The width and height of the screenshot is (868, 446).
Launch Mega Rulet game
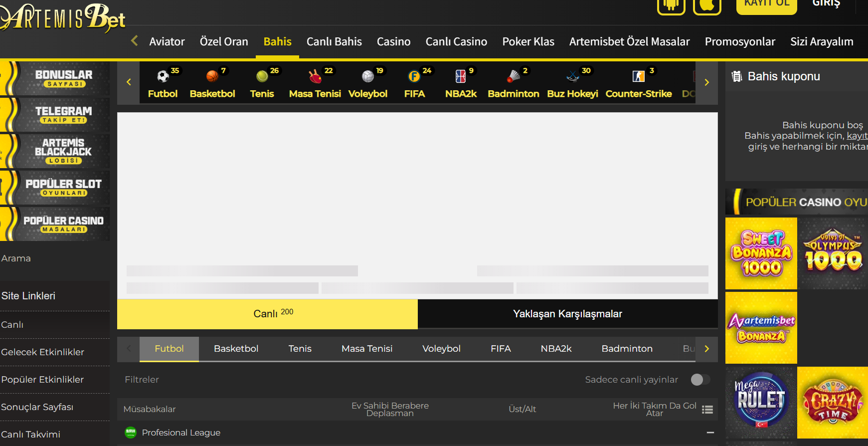tap(761, 403)
